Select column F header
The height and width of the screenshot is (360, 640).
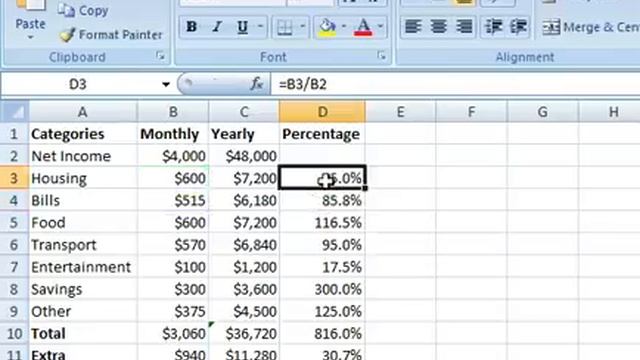[x=471, y=111]
